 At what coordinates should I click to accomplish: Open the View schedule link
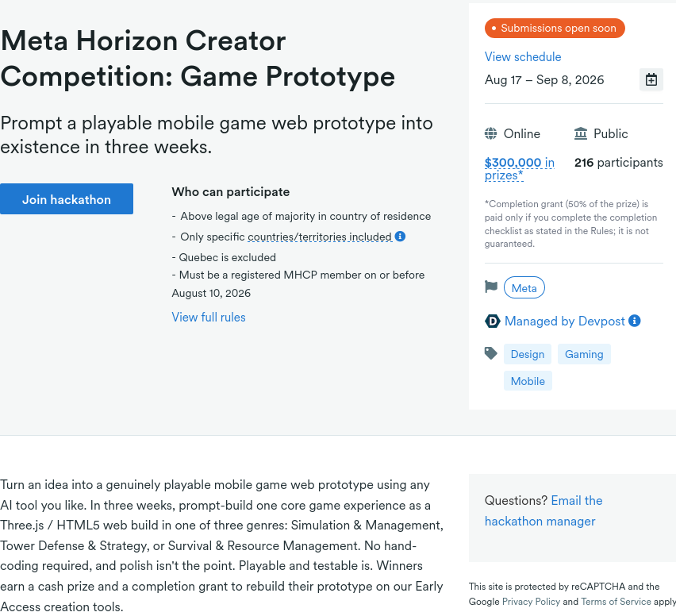coord(523,57)
